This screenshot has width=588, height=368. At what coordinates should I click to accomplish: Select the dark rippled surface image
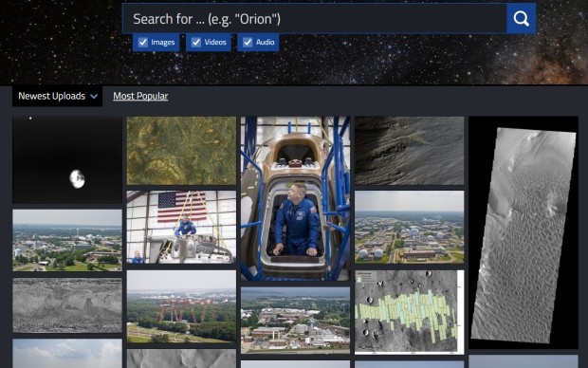click(x=409, y=151)
